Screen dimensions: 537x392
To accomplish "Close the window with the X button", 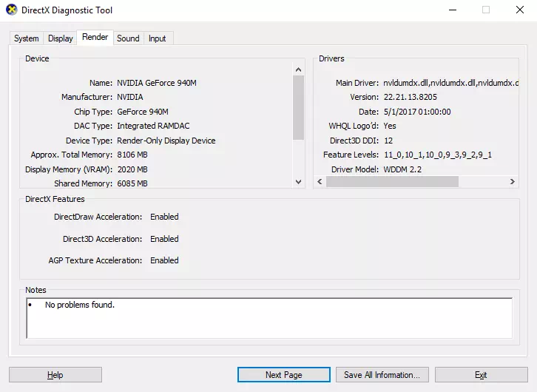I will [x=520, y=10].
